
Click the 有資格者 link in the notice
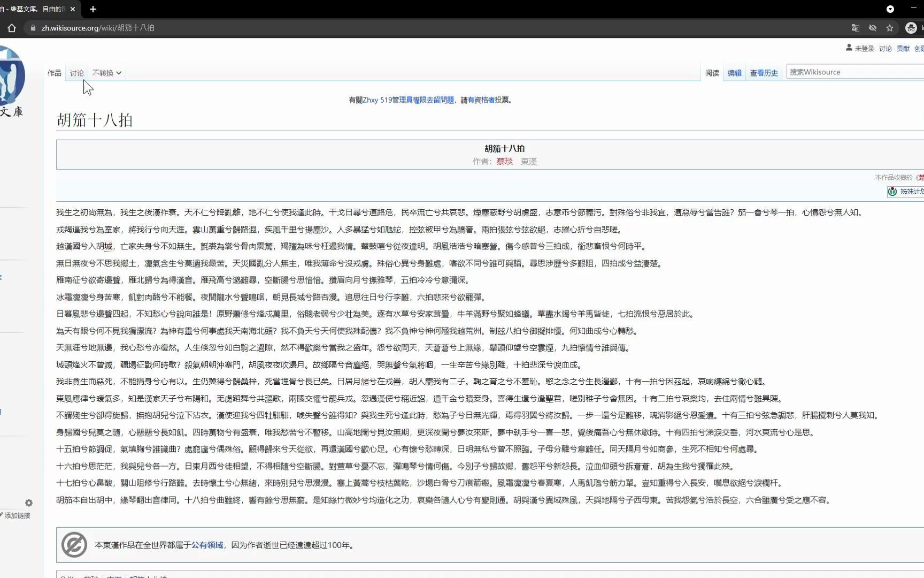coord(481,100)
